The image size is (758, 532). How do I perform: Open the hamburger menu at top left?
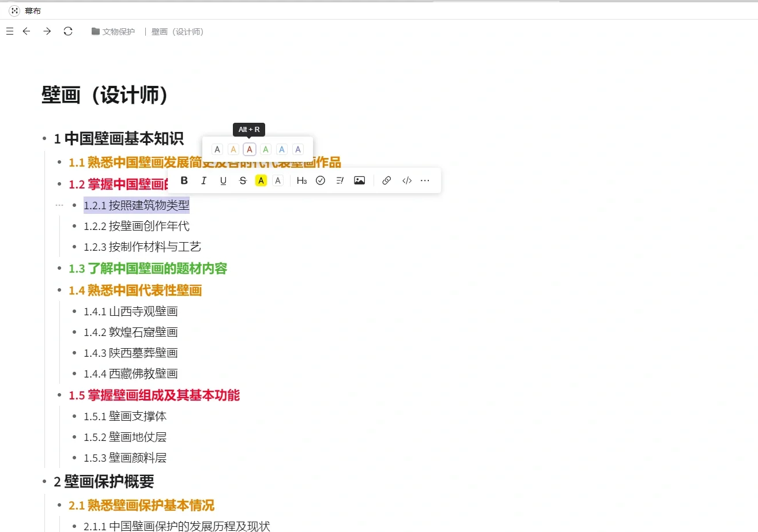[9, 32]
